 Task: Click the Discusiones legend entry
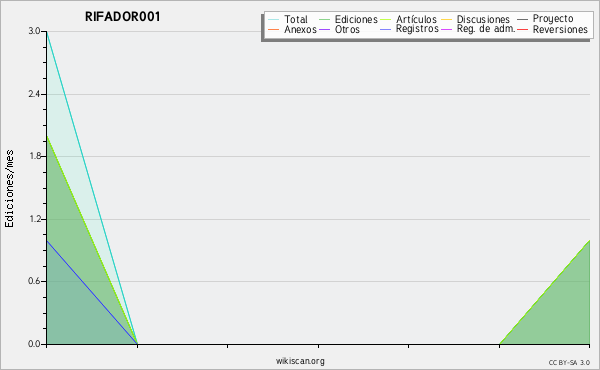[475, 19]
